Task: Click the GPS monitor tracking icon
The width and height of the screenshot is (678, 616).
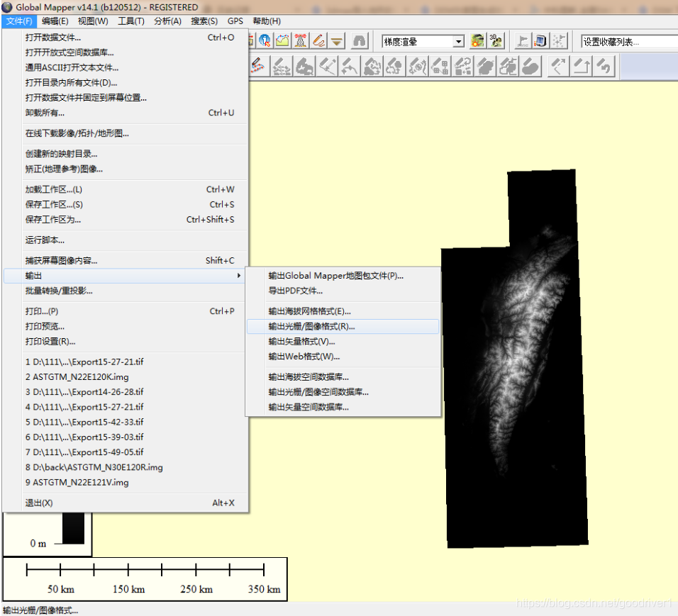Action: [540, 41]
